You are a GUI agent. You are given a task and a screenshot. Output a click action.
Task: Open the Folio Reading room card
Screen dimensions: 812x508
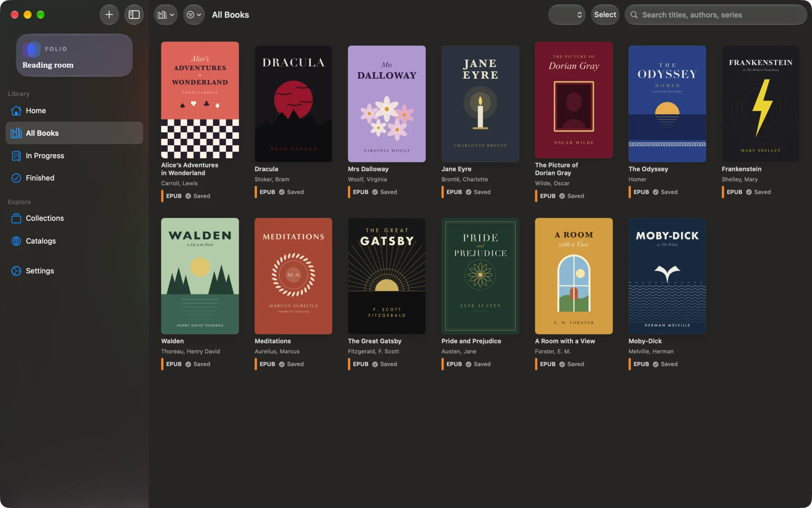tap(74, 55)
